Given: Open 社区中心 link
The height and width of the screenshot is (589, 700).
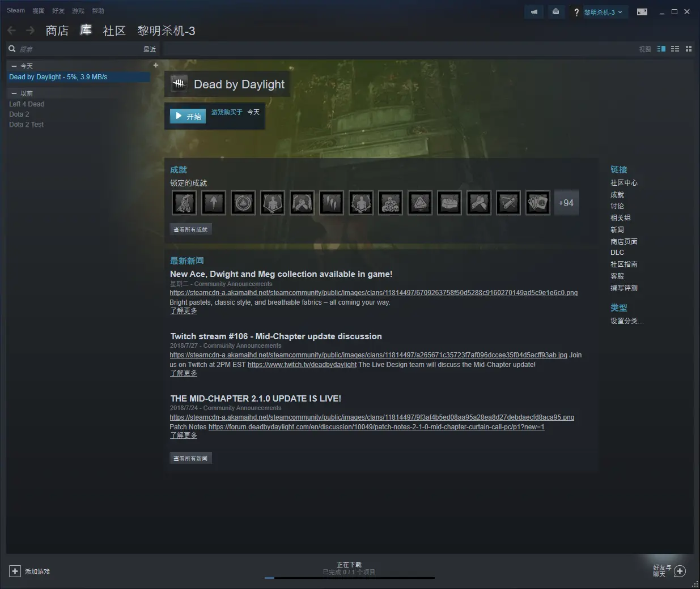Looking at the screenshot, I should tap(624, 183).
